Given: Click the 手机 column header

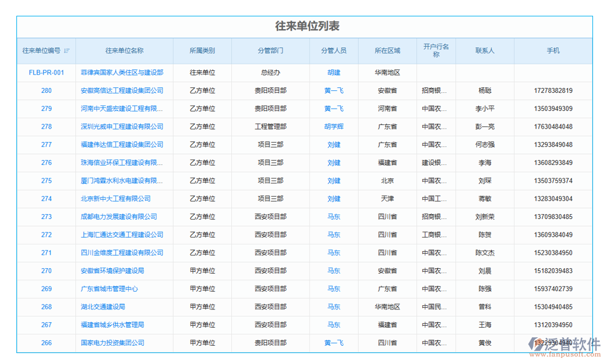Looking at the screenshot, I should [x=553, y=51].
